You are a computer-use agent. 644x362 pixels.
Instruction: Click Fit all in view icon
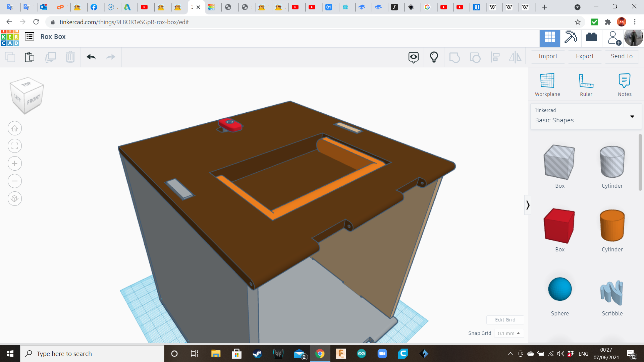tap(14, 146)
